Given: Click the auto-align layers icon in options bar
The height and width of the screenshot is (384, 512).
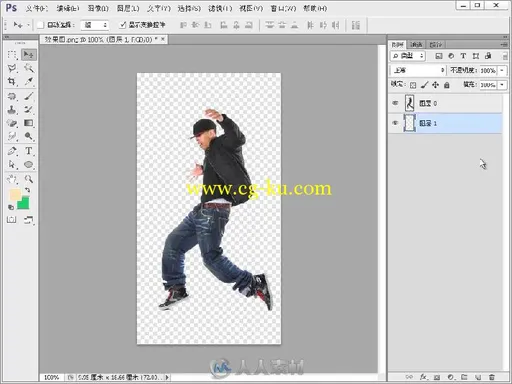Looking at the screenshot, I should click(x=356, y=25).
